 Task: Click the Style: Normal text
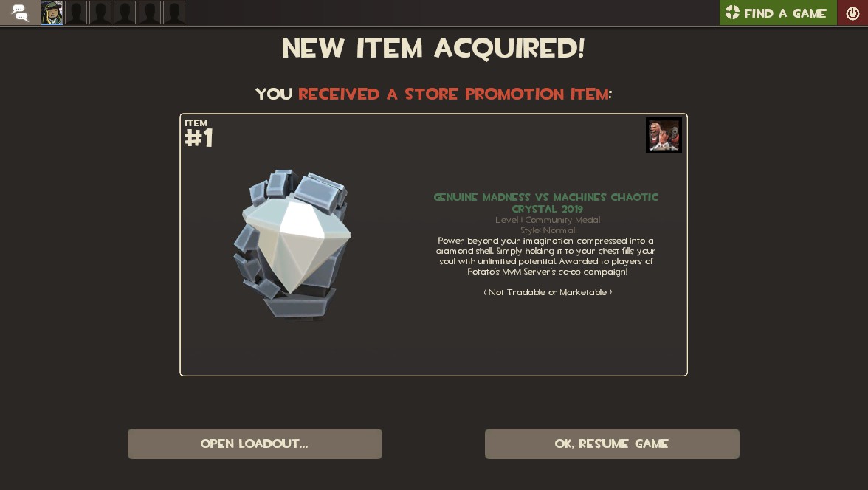click(548, 230)
